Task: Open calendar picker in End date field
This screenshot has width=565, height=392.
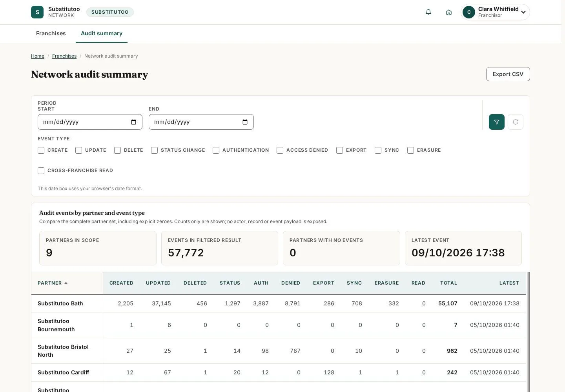Action: (245, 122)
